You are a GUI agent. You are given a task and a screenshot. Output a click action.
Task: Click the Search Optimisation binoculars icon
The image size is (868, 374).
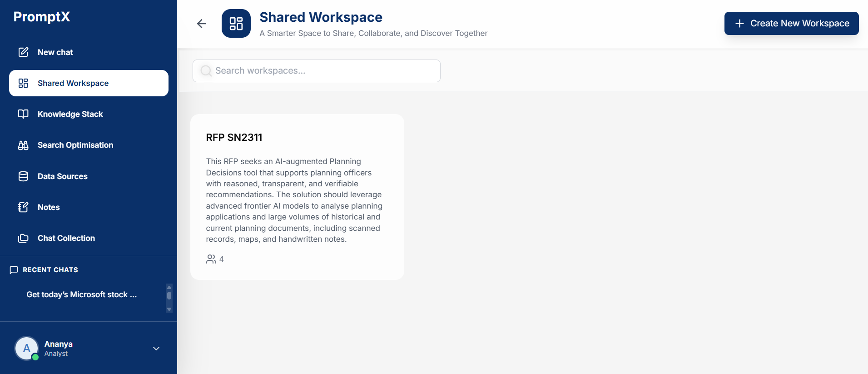(23, 145)
